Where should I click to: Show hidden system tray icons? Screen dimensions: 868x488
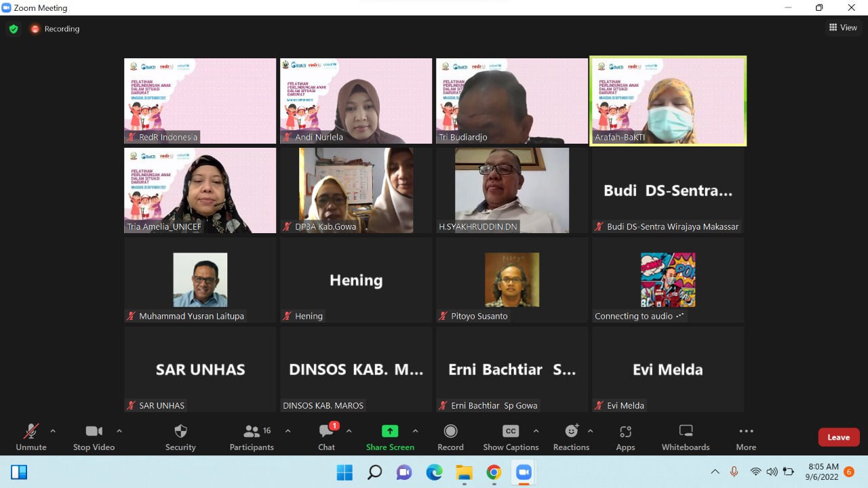[715, 472]
